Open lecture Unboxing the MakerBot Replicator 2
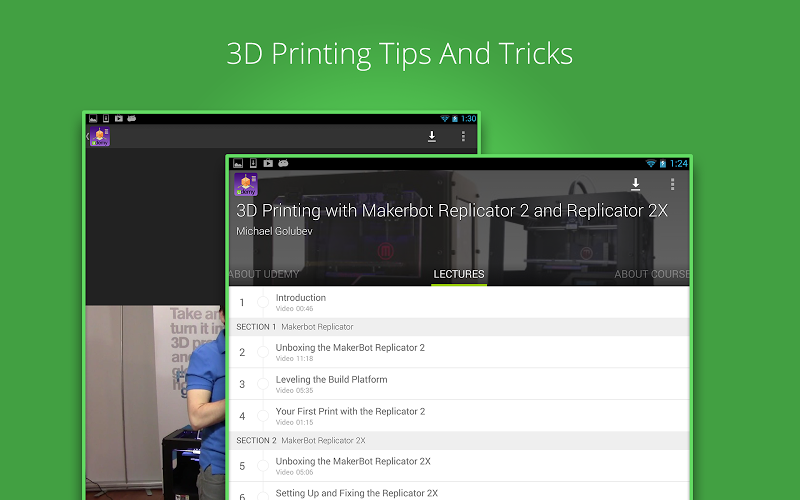Viewport: 800px width, 500px height. (x=459, y=352)
